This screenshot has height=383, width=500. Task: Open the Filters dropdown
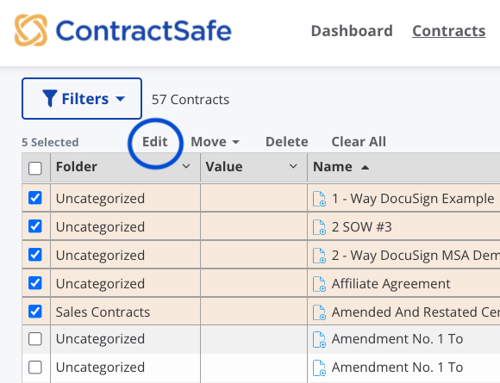point(82,99)
